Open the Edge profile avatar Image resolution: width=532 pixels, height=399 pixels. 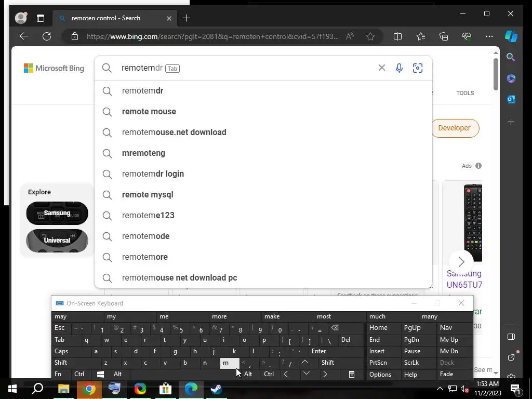(21, 18)
